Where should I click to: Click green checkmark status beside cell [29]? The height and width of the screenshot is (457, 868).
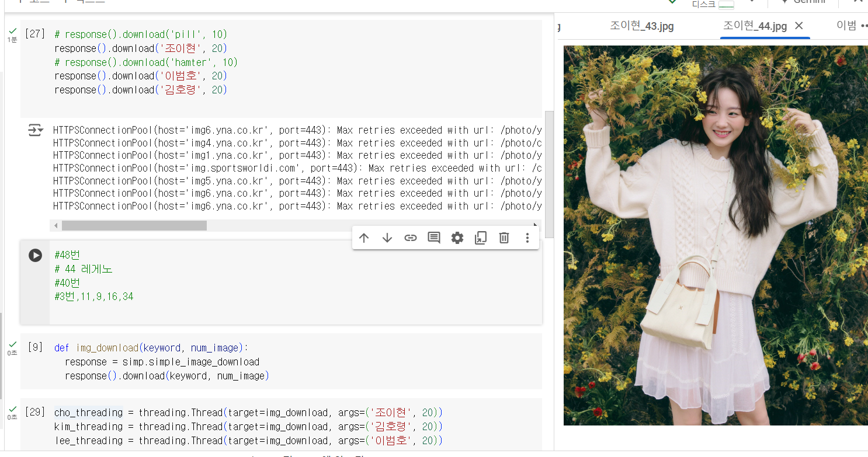coord(13,409)
